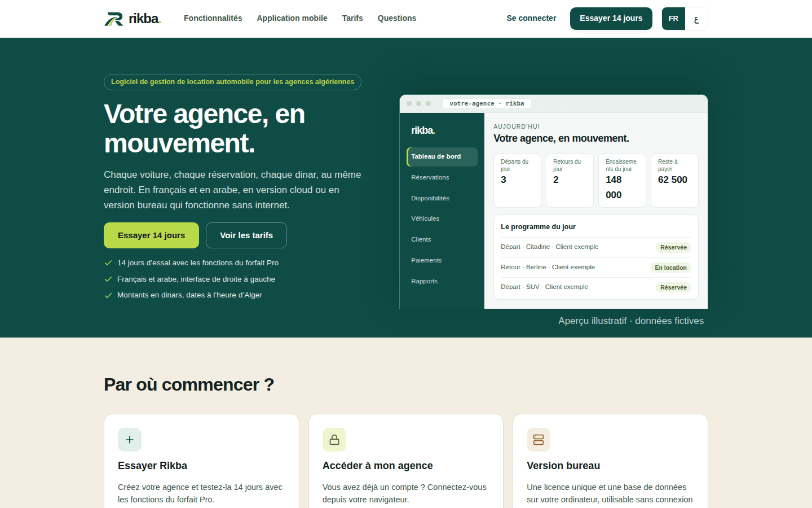Click the rikba logo in the preview sidebar
Screen dimensions: 812x508
423,130
